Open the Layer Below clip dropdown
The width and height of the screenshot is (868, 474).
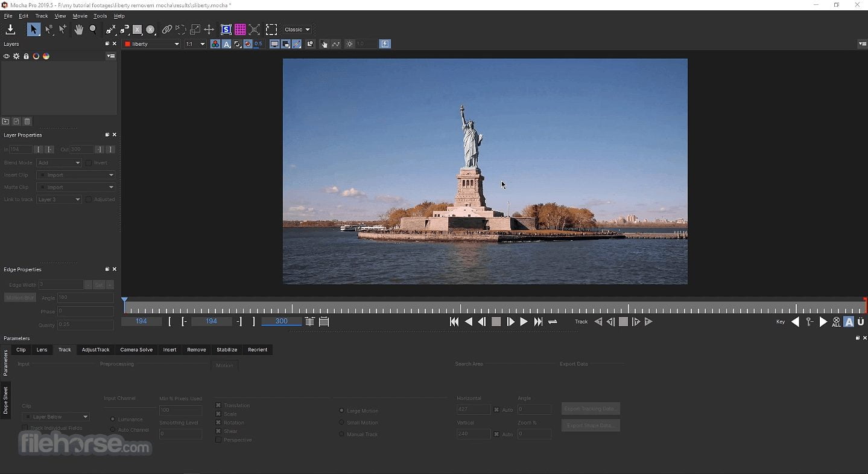click(55, 417)
